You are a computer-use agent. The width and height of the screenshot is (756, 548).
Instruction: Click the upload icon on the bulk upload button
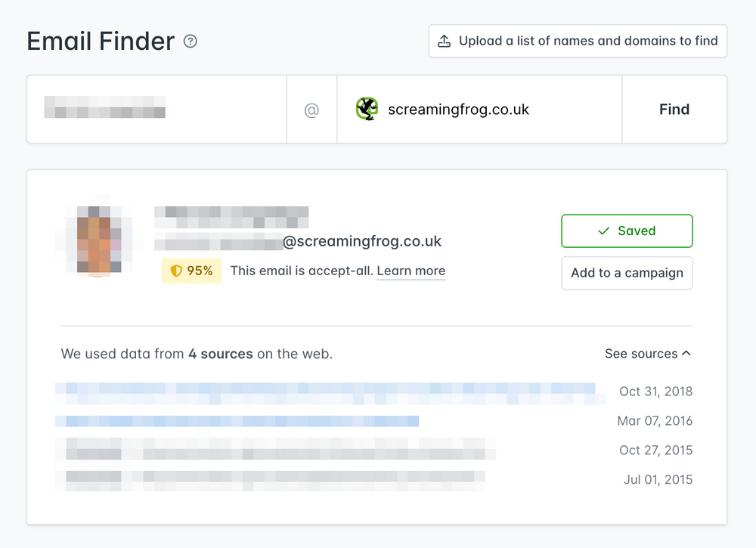[x=445, y=41]
